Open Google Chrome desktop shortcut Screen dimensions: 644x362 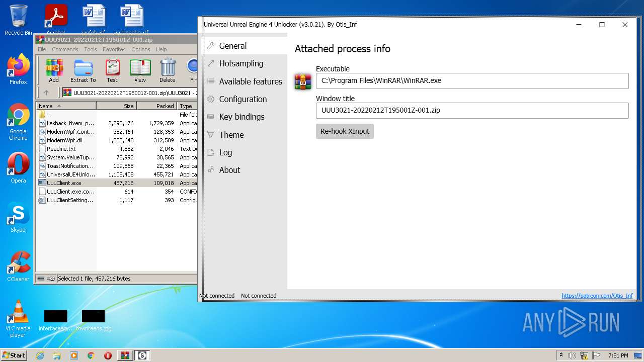click(x=18, y=122)
